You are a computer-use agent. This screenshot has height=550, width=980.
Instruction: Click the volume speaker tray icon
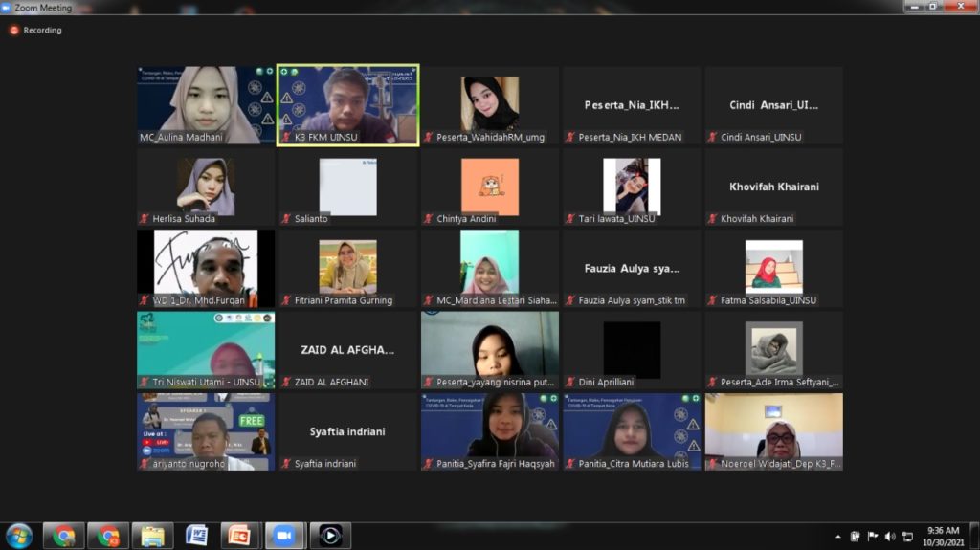[x=890, y=537]
